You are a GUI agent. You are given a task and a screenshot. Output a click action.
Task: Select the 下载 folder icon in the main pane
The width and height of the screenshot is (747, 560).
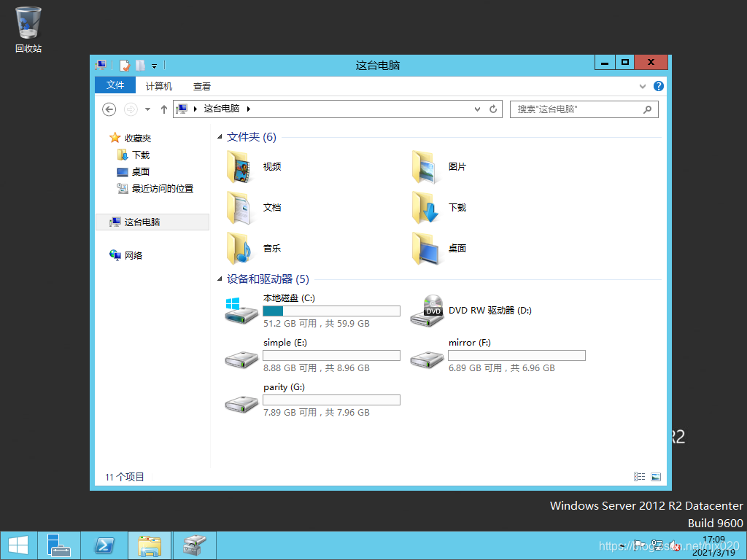tap(425, 208)
